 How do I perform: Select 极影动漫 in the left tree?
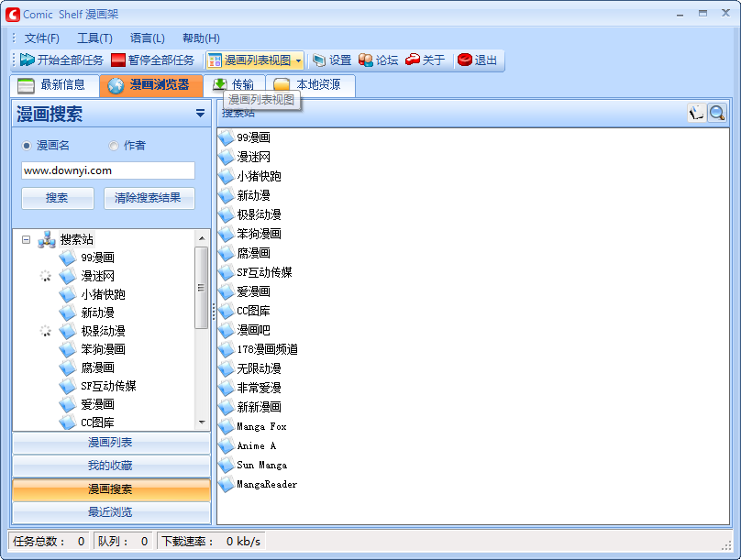click(103, 331)
